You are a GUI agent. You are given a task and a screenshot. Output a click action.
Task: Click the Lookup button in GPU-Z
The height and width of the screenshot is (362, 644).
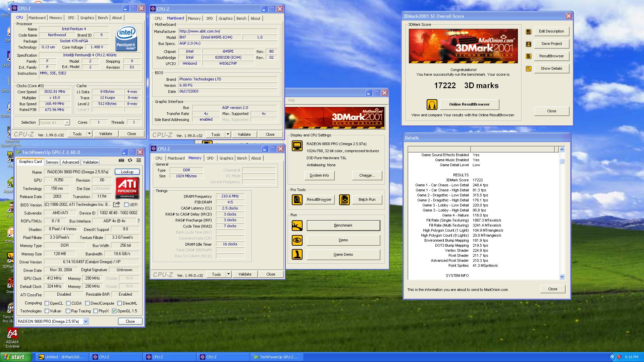point(127,172)
